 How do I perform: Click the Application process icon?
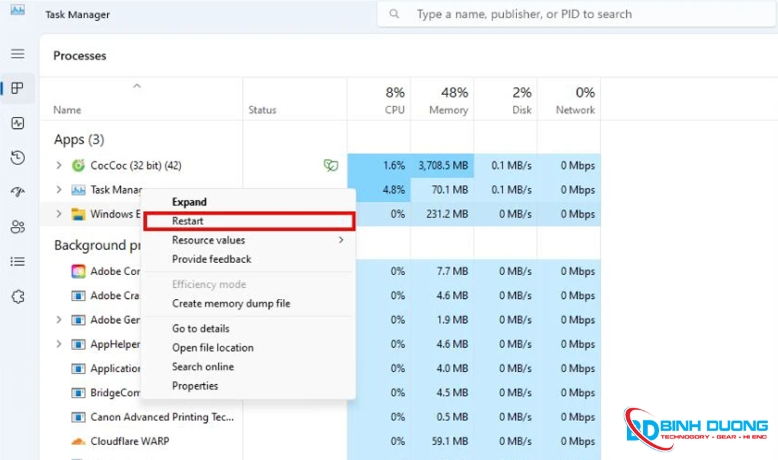pyautogui.click(x=78, y=368)
